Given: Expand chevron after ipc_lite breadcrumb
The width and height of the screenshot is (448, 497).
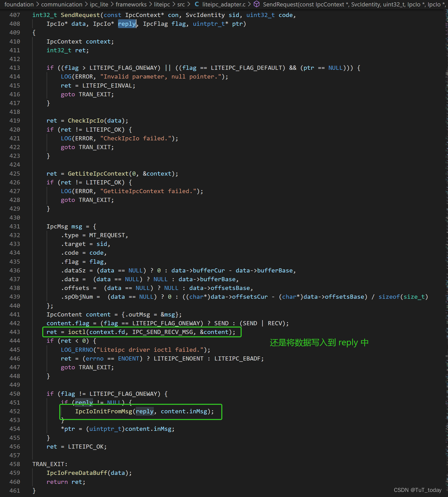Looking at the screenshot, I should [112, 4].
